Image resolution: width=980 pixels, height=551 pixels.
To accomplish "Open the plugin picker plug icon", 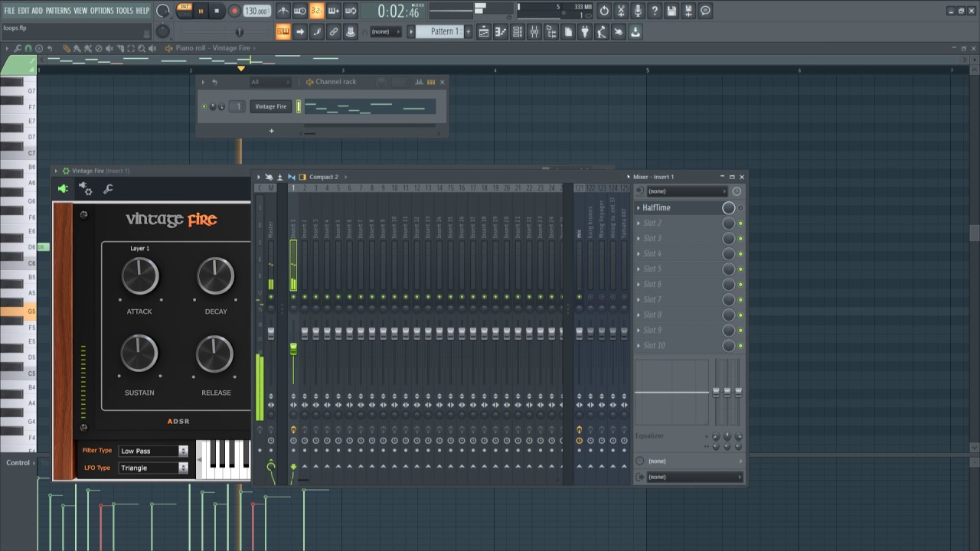I will 585,31.
